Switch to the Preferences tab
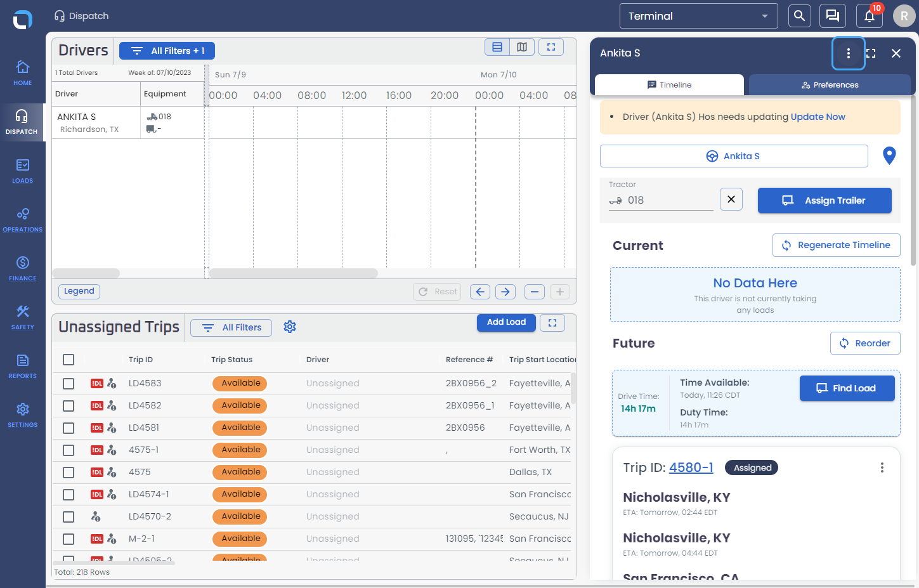The image size is (919, 588). click(830, 85)
